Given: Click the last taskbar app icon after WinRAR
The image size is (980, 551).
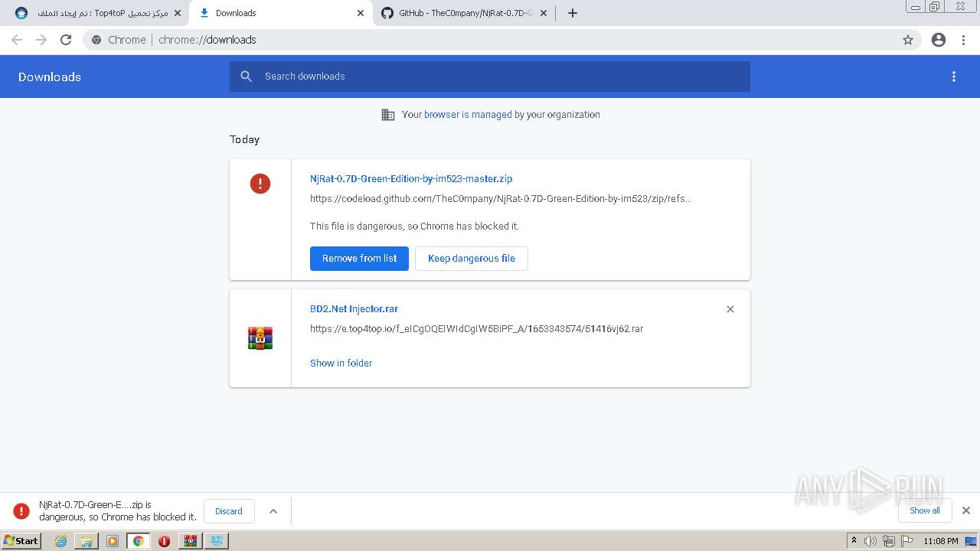Looking at the screenshot, I should coord(217,541).
